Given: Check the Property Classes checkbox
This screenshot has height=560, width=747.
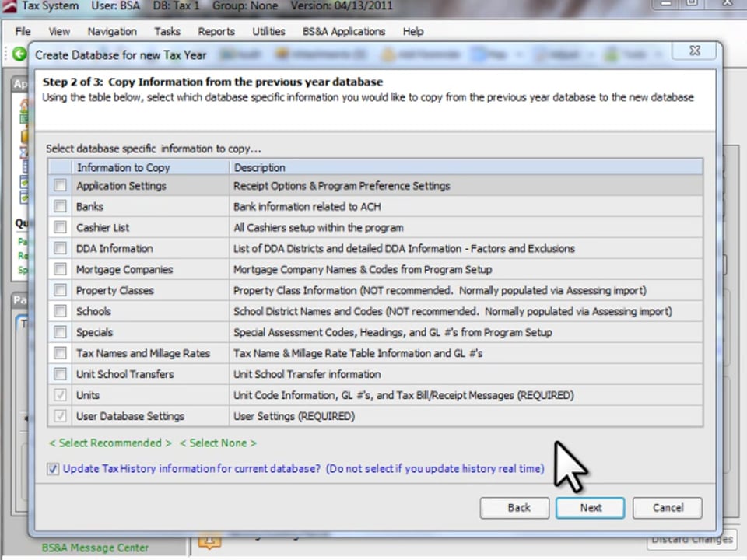Looking at the screenshot, I should 60,290.
